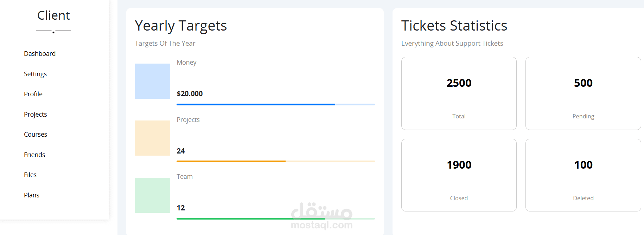Select the Pending tickets card showing 500
The height and width of the screenshot is (235, 644).
click(x=583, y=93)
